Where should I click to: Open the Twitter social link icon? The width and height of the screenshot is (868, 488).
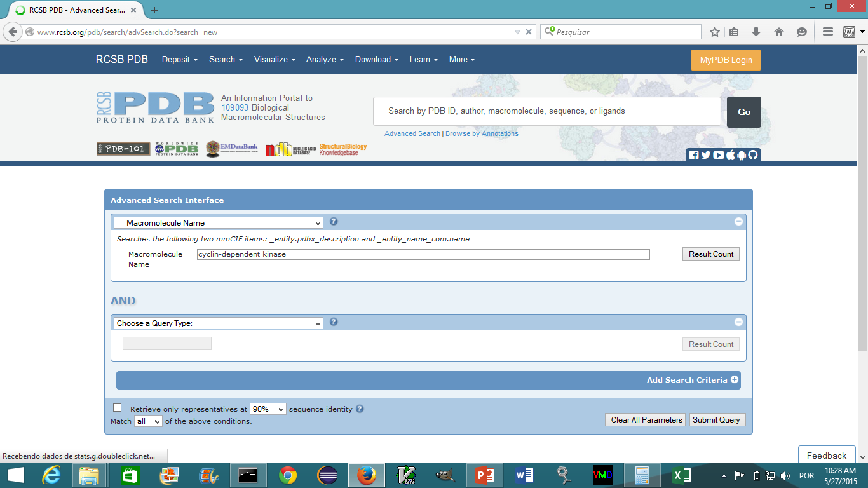point(706,155)
